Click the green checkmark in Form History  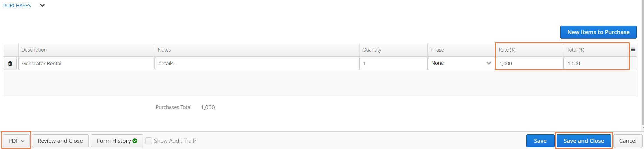click(135, 141)
